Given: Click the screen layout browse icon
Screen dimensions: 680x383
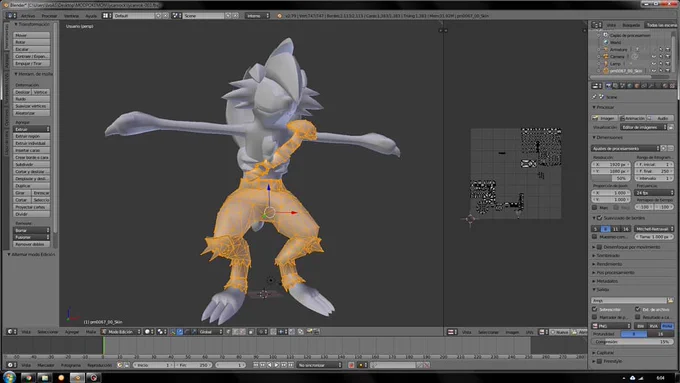Looking at the screenshot, I should [x=107, y=16].
